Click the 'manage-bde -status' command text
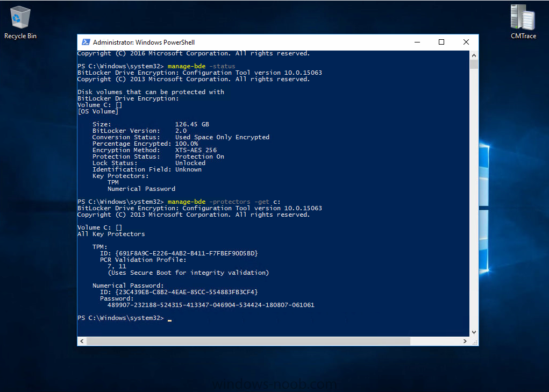Screen dimensions: 549x392 [201, 66]
